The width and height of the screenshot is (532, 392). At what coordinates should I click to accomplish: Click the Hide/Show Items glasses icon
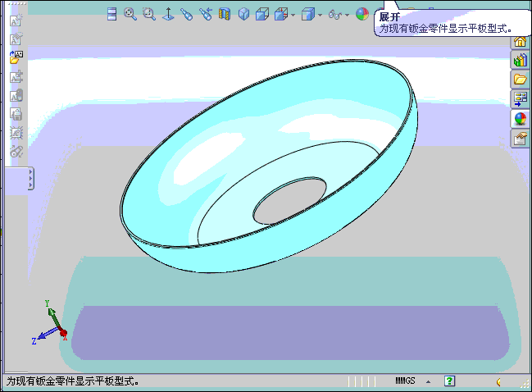pos(335,15)
